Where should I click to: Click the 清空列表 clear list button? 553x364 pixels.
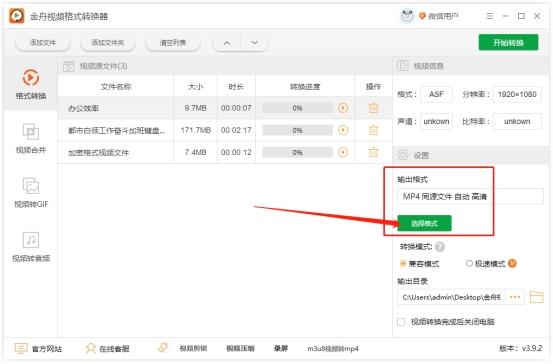pos(173,43)
